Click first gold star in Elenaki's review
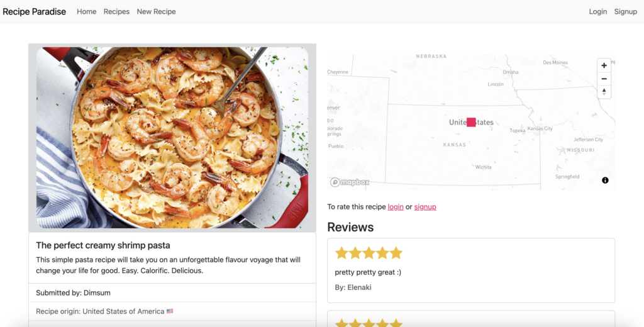 pyautogui.click(x=341, y=253)
